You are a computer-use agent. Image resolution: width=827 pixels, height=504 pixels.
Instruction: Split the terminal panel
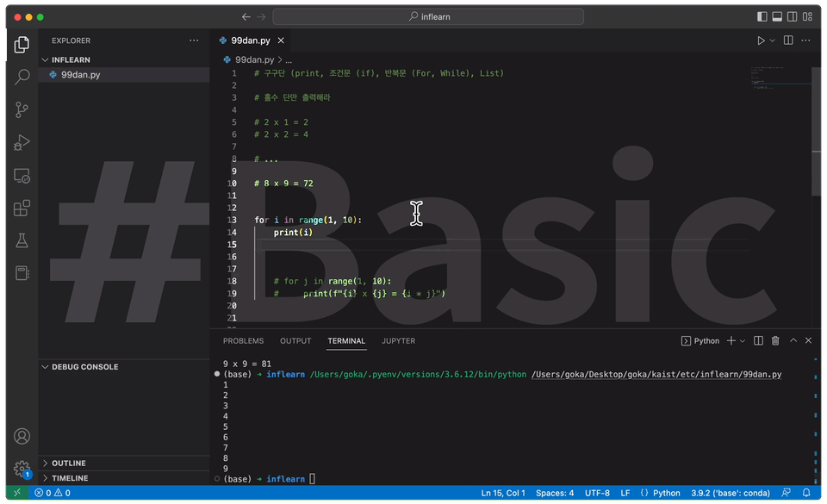(x=758, y=340)
